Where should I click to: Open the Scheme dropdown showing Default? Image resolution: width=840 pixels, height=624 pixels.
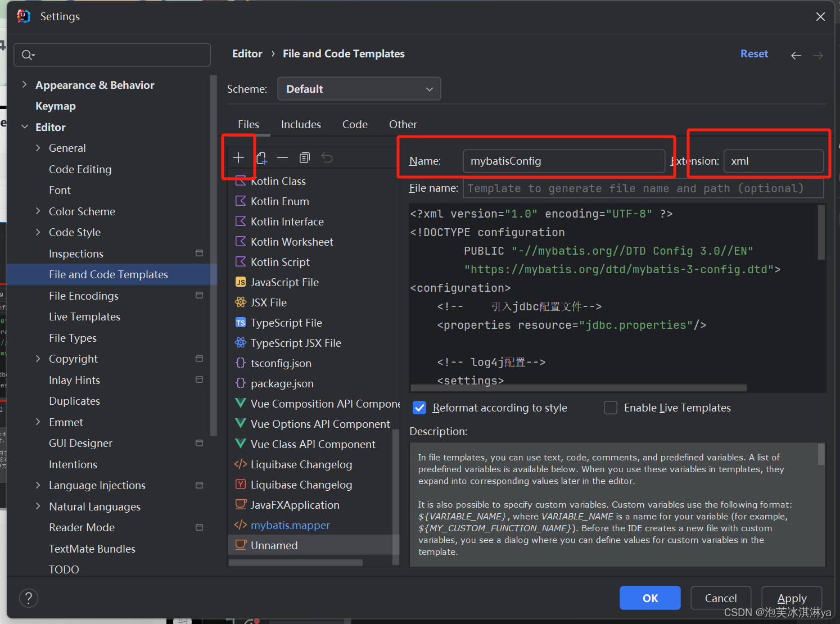pos(359,88)
